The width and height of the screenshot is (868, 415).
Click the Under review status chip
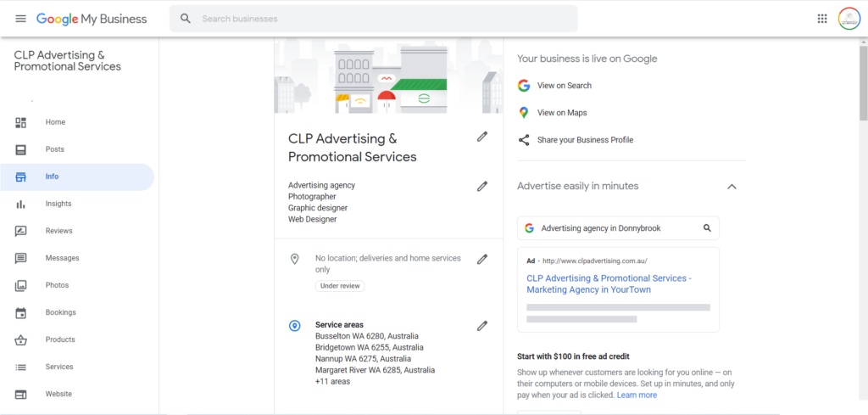(340, 286)
